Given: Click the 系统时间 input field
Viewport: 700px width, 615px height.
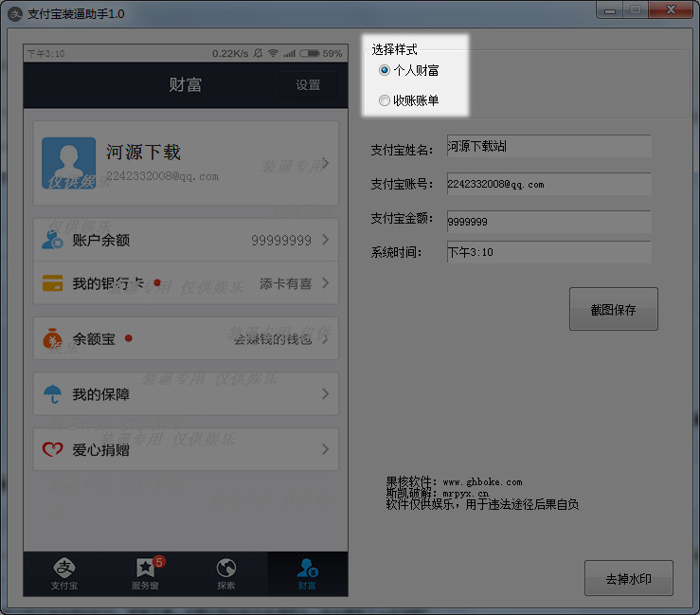Looking at the screenshot, I should coord(548,252).
